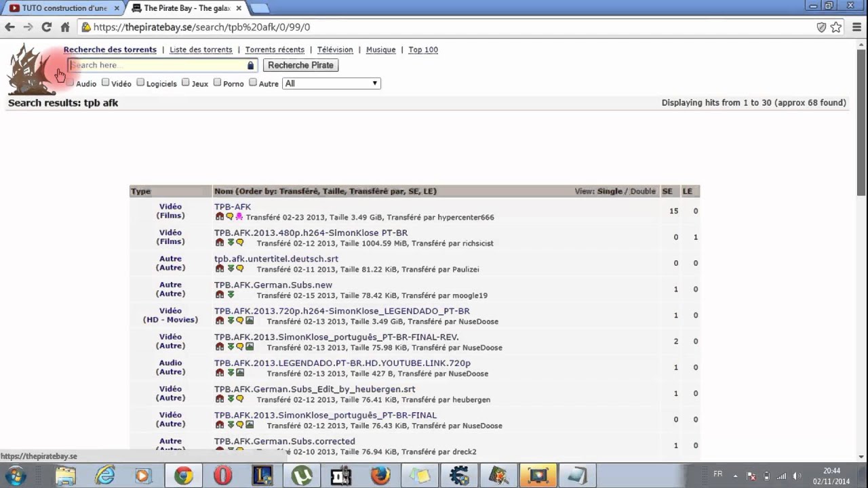Click green download arrow for TPB.AFK.German.Subs.new

coord(231,295)
